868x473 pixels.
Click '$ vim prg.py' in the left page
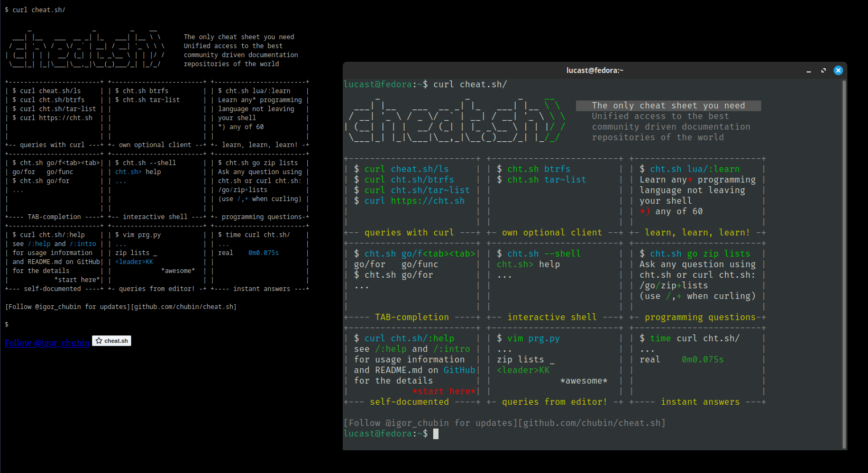(138, 235)
